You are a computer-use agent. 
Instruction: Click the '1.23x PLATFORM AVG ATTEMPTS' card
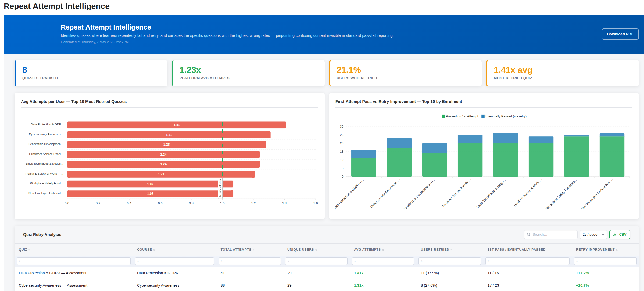(248, 73)
